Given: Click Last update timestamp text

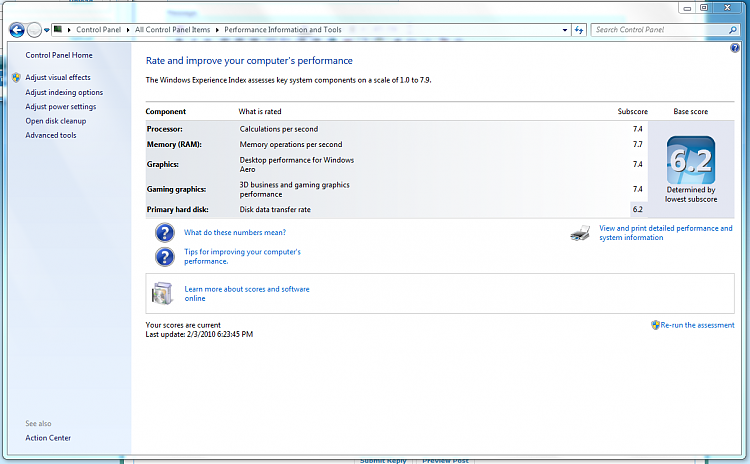Looking at the screenshot, I should [199, 334].
